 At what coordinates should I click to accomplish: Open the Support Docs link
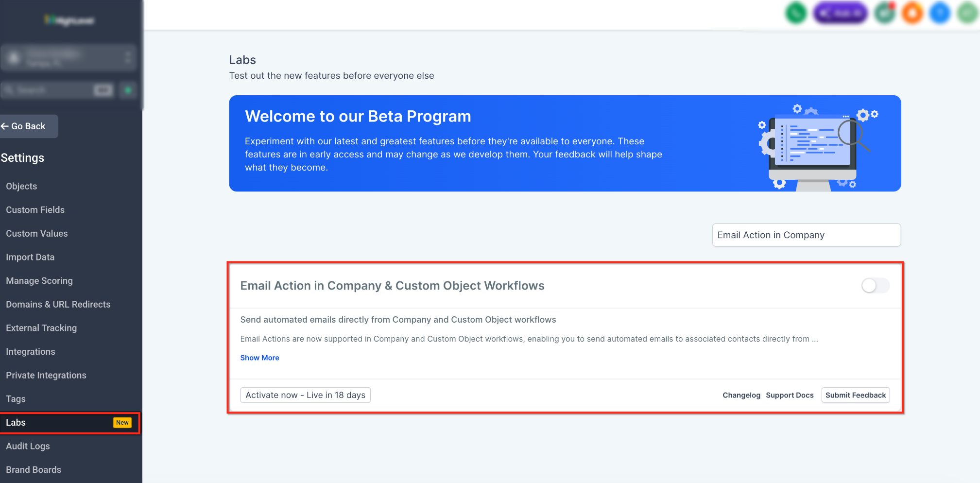coord(790,395)
